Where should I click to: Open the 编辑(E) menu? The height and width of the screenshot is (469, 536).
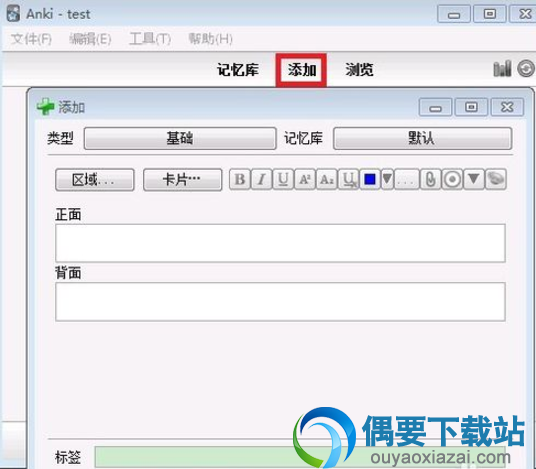pyautogui.click(x=90, y=39)
